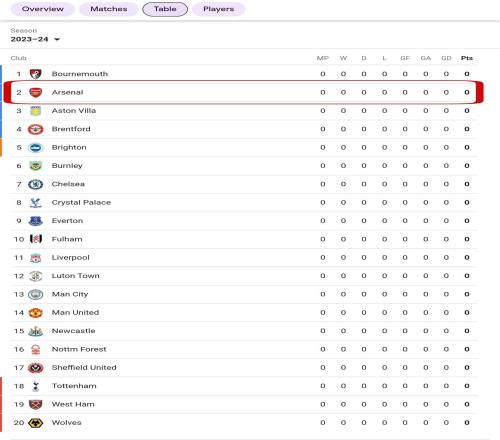
Task: Switch to the Overview tab
Action: (x=43, y=9)
